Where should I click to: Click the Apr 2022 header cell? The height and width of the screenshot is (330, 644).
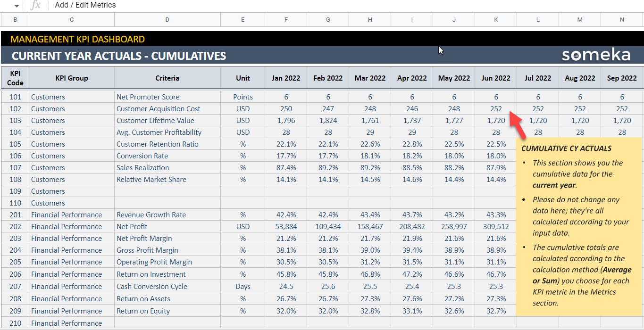click(412, 78)
